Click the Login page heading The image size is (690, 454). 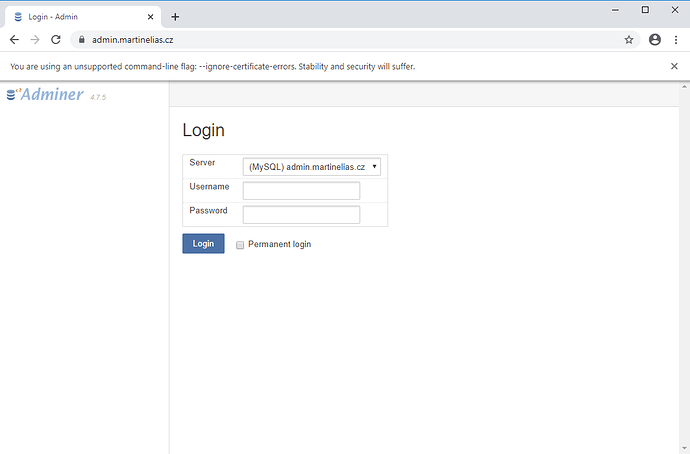pos(204,130)
